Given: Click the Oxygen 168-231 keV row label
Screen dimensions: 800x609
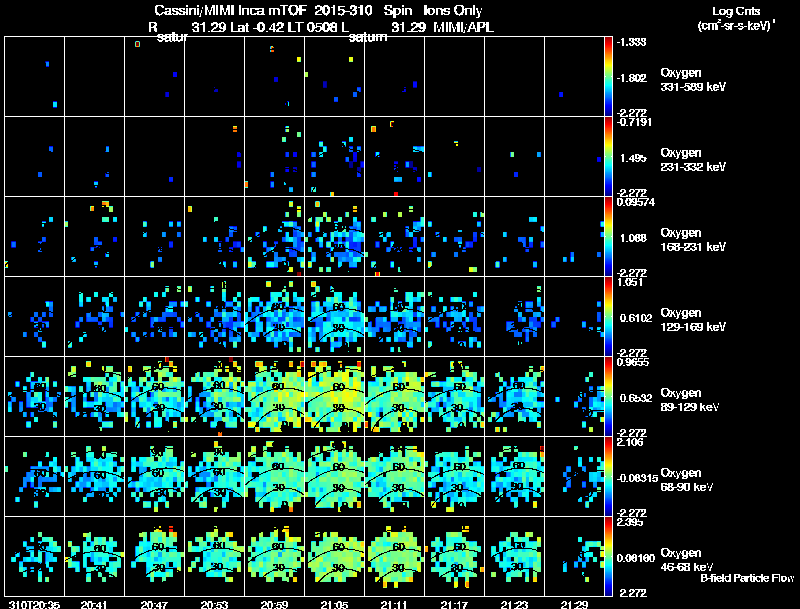Looking at the screenshot, I should coord(693,240).
